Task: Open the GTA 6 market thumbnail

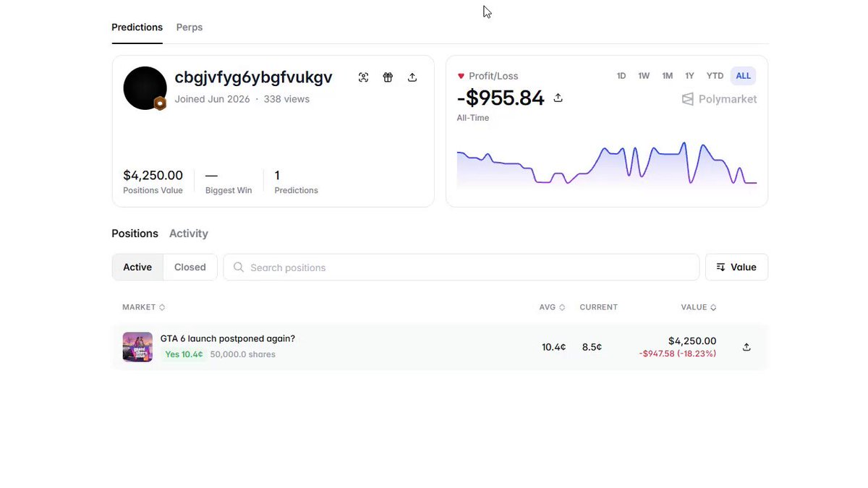Action: click(x=137, y=347)
